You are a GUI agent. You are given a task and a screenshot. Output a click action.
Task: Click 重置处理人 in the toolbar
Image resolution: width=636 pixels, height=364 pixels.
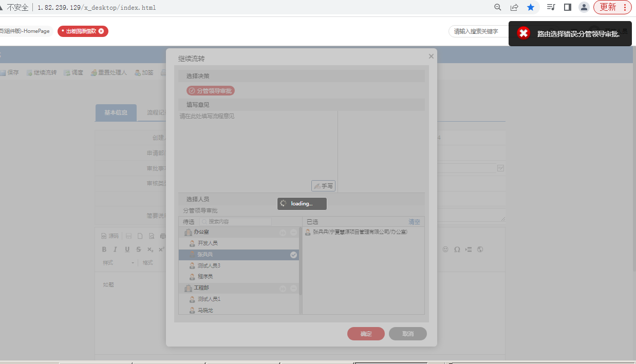108,72
